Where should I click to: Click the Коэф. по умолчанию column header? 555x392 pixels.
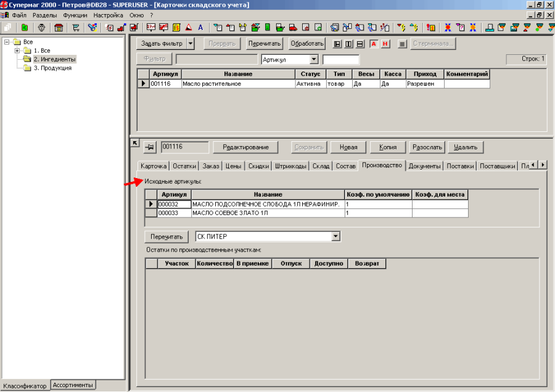378,195
